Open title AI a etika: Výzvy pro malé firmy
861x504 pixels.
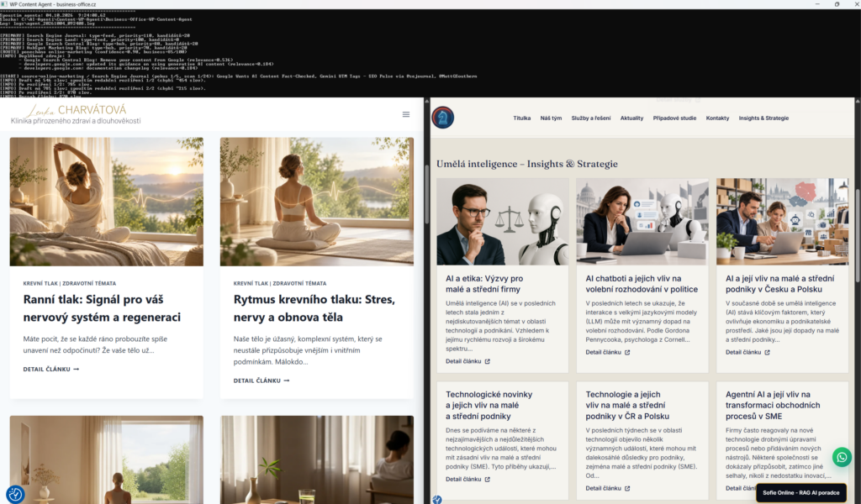tap(483, 284)
